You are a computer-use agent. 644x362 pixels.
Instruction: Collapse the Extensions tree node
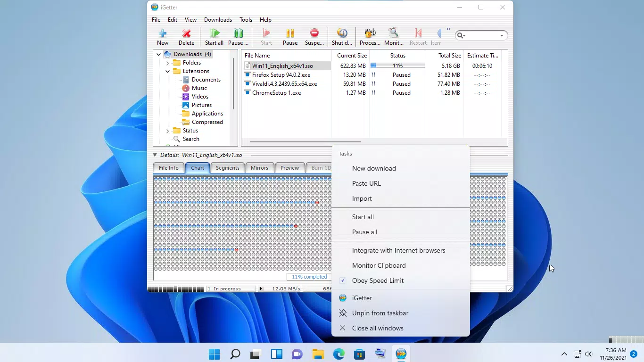(x=167, y=71)
